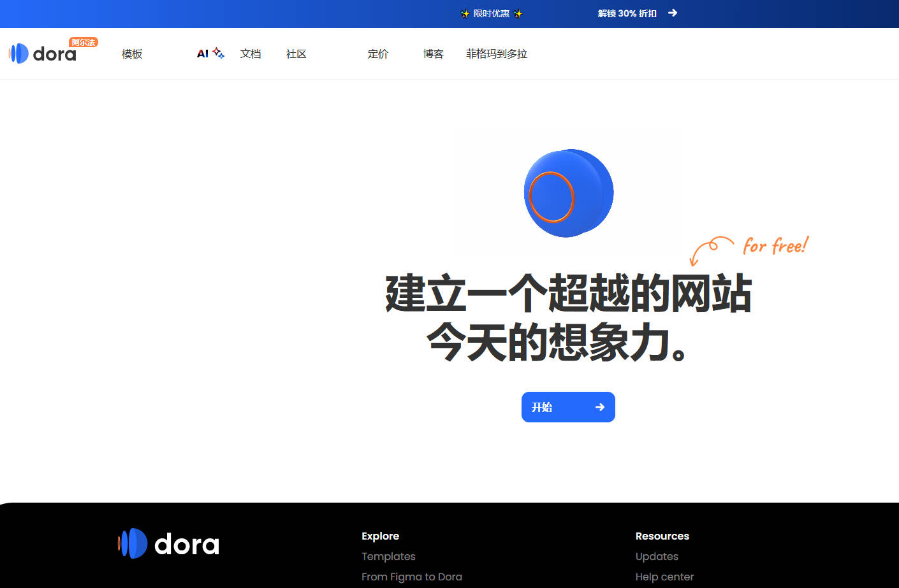Open the Templates link in the footer
The width and height of the screenshot is (899, 588).
[388, 556]
